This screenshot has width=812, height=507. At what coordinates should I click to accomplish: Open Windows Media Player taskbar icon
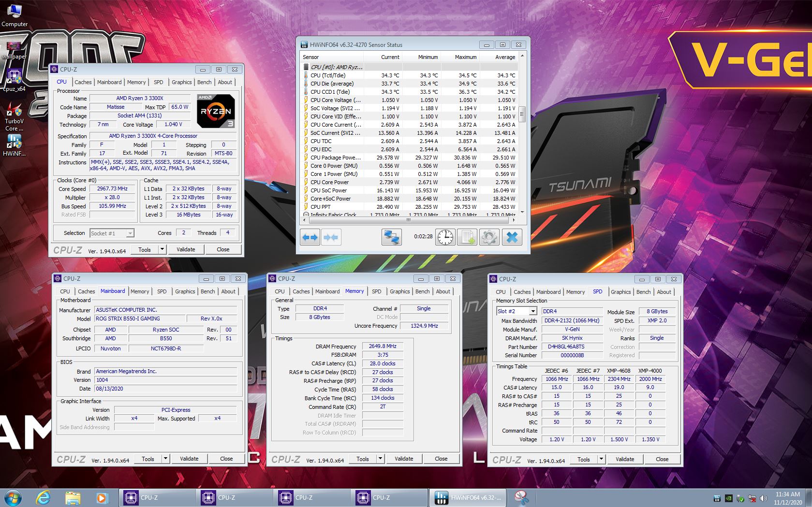tap(102, 497)
